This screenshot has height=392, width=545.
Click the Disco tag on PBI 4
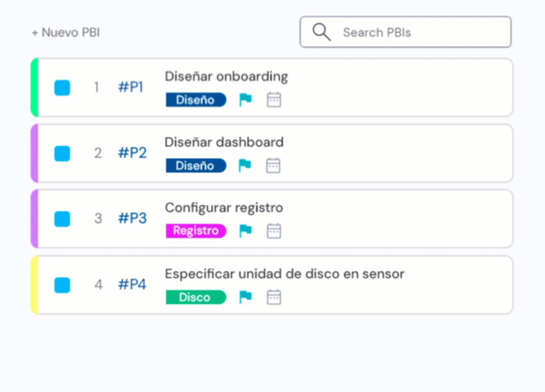(x=195, y=297)
